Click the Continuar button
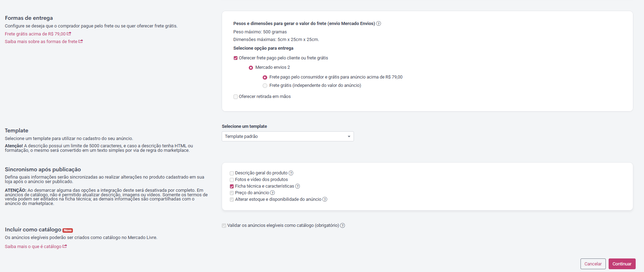Screen dimensions: 644x272 click(x=622, y=264)
